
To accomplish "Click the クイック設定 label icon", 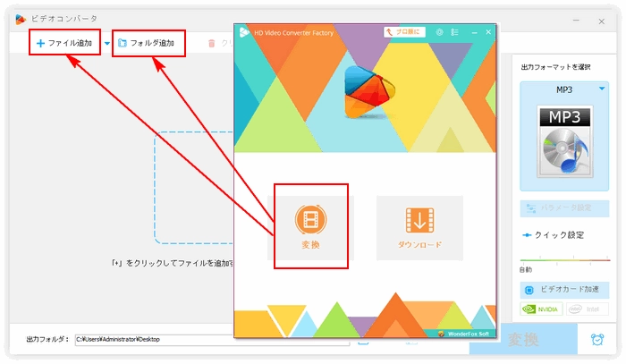I will [x=527, y=235].
